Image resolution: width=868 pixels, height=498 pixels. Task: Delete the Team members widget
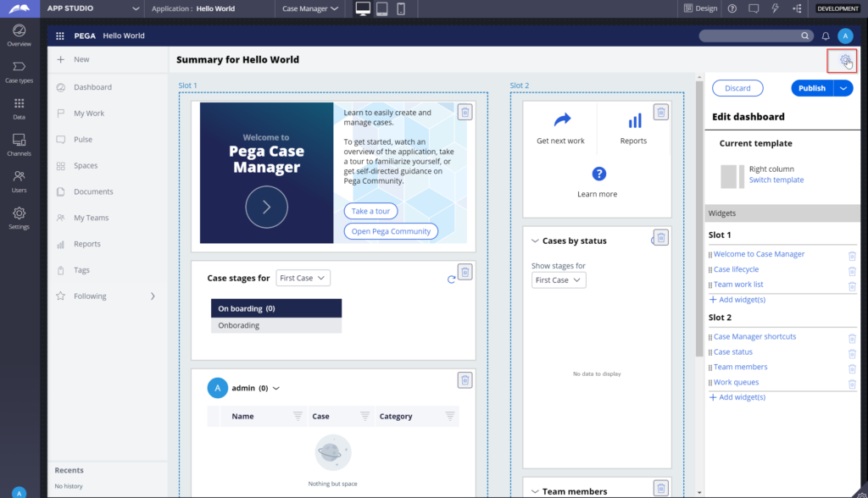coord(661,488)
